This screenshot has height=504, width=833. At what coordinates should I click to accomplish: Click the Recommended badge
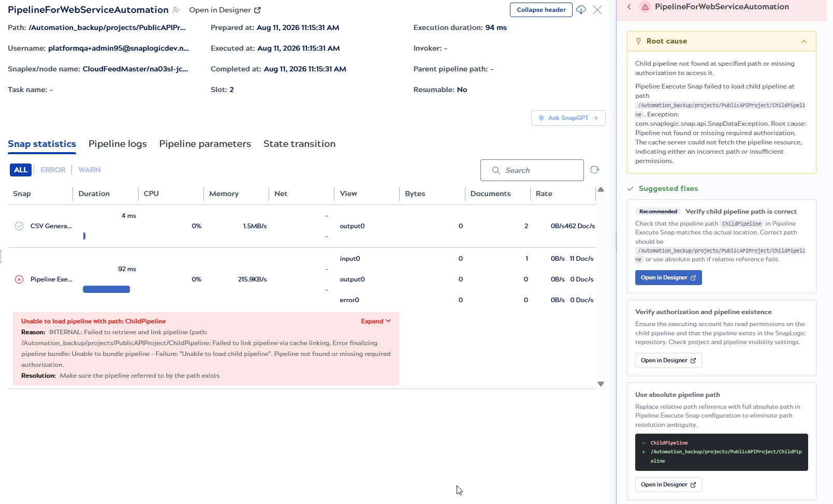(658, 212)
